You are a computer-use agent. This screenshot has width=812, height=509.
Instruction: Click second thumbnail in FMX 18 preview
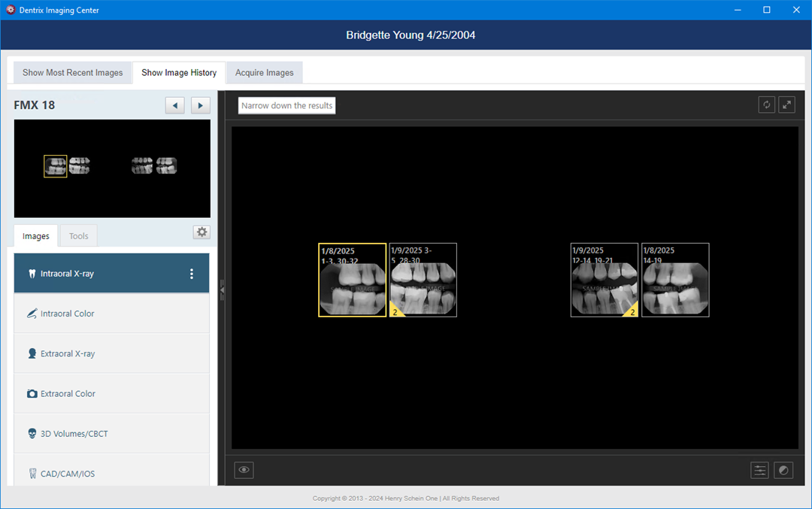79,165
